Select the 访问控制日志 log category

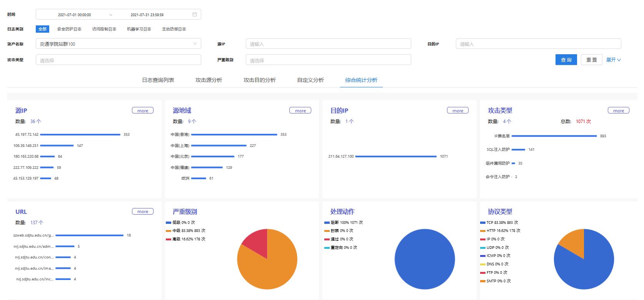click(104, 29)
